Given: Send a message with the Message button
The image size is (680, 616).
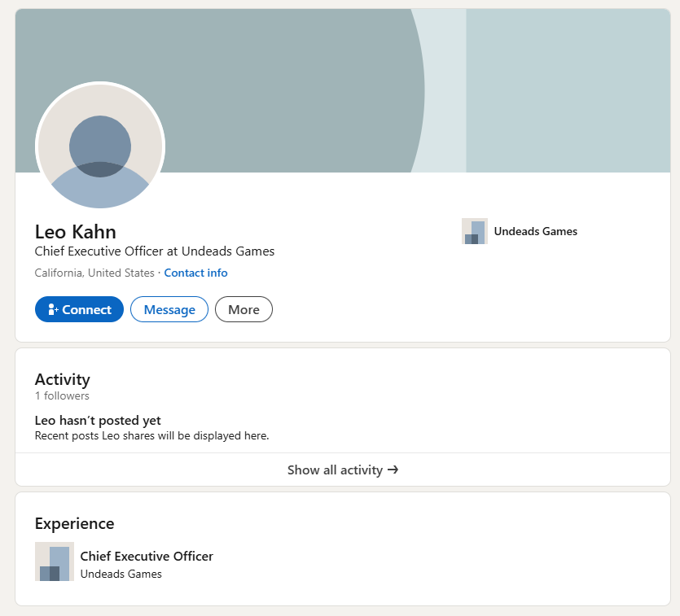Looking at the screenshot, I should coord(169,309).
